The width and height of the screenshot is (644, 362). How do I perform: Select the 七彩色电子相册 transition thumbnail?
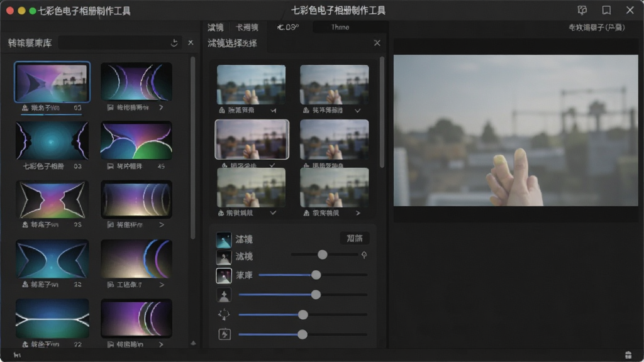[52, 141]
